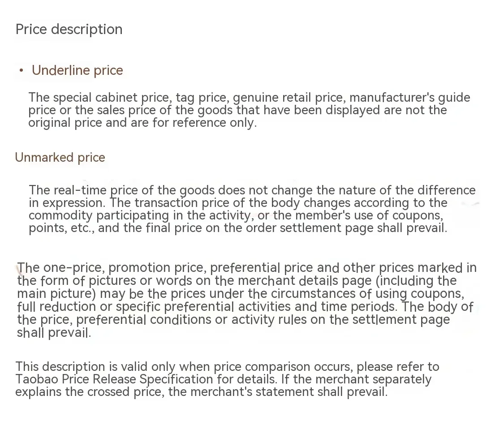Click paragraph starting 'The one-price, promotion price'

[246, 300]
